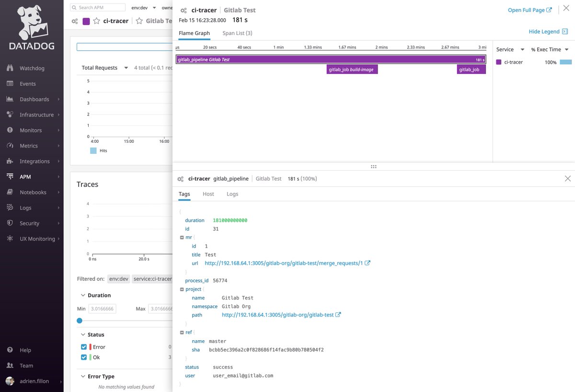Close the gitlab_pipeline span detail panel
The height and width of the screenshot is (392, 575).
(568, 178)
